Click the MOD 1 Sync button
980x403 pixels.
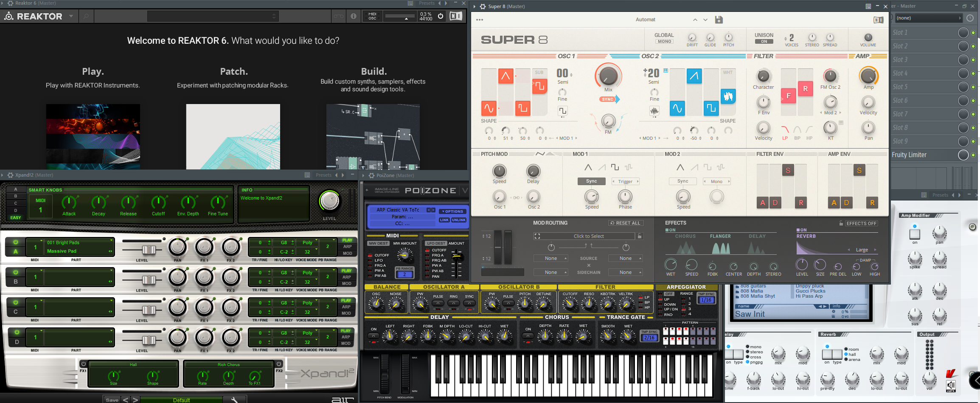tap(591, 181)
